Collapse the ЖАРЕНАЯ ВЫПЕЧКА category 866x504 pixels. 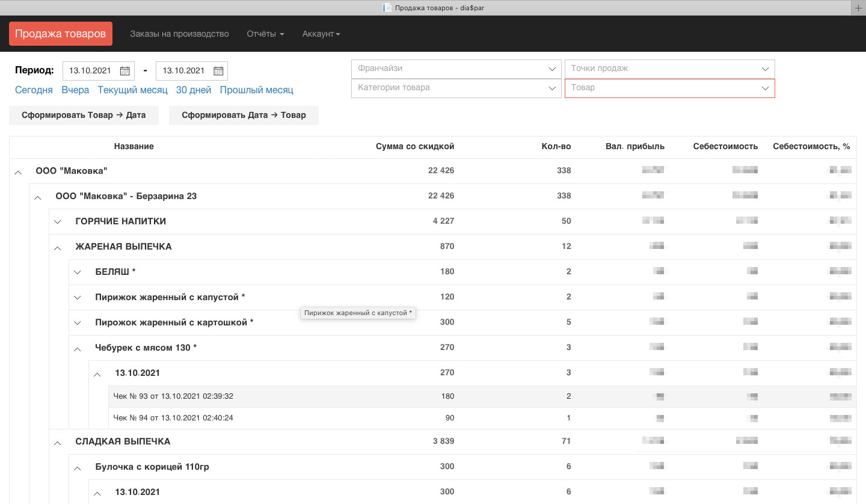tap(58, 247)
